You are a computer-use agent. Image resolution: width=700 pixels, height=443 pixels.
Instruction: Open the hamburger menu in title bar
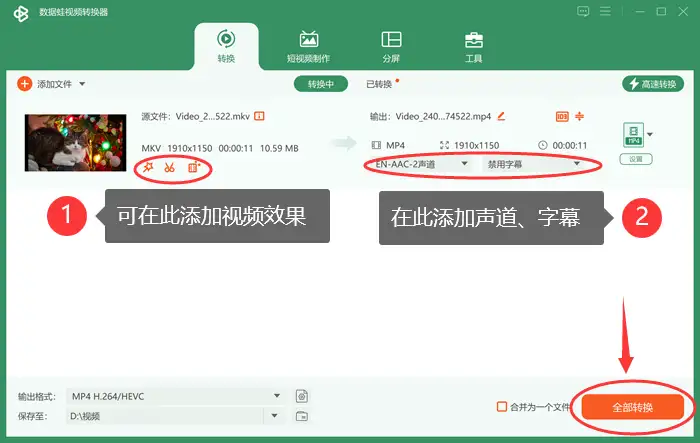[605, 11]
